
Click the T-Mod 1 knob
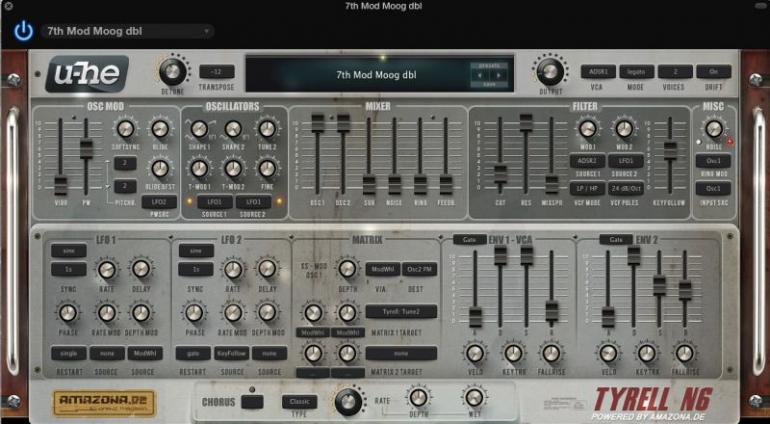click(199, 169)
